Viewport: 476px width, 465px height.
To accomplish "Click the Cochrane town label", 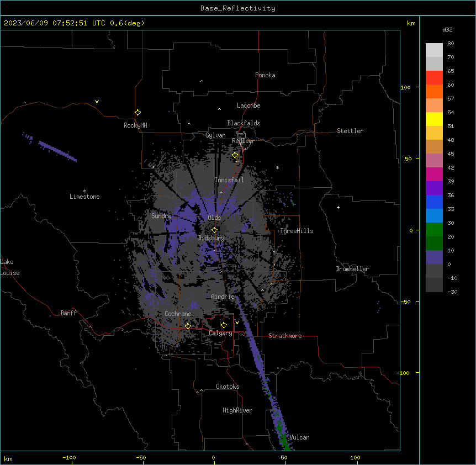I will 178,314.
